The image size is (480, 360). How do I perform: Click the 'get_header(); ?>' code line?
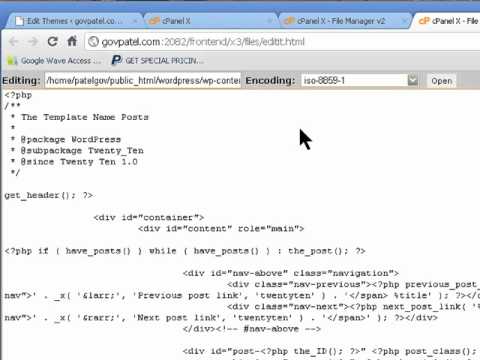click(x=49, y=195)
